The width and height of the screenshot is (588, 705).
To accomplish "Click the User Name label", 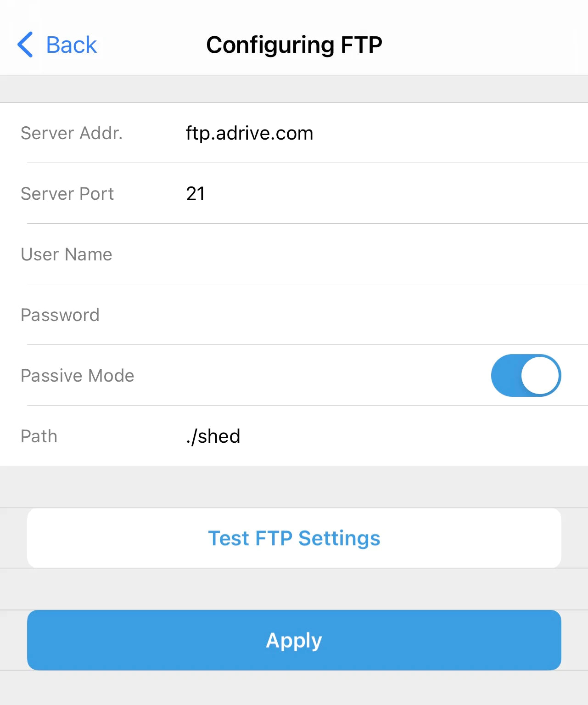I will [67, 254].
